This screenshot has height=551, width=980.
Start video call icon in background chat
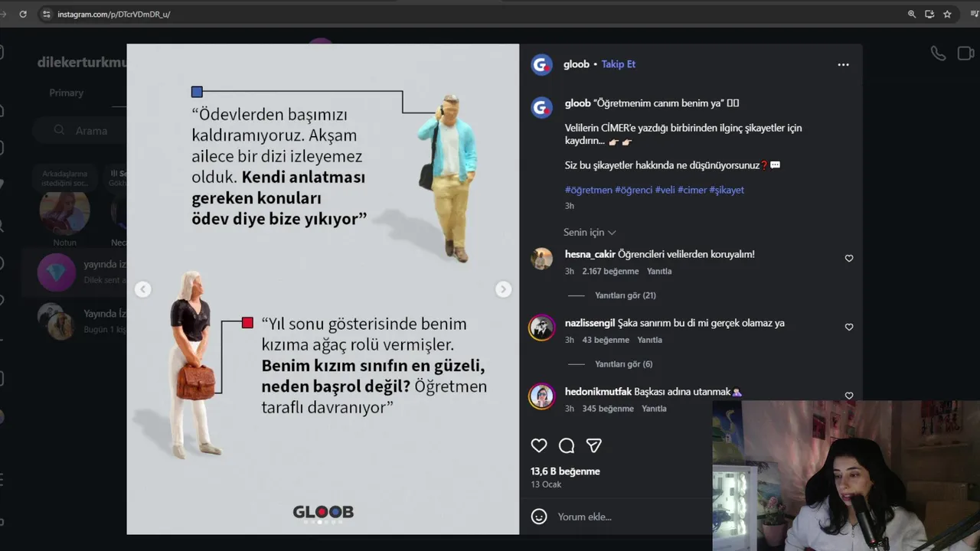coord(966,53)
